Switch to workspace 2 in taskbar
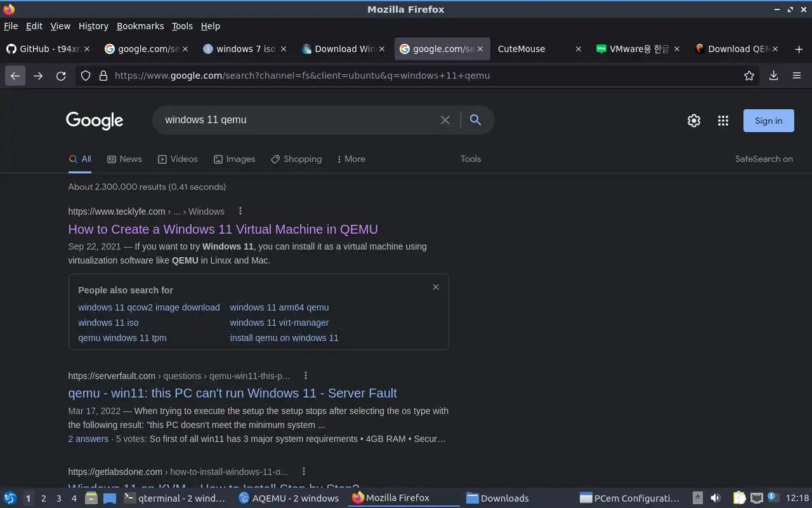The height and width of the screenshot is (508, 812). (x=43, y=498)
